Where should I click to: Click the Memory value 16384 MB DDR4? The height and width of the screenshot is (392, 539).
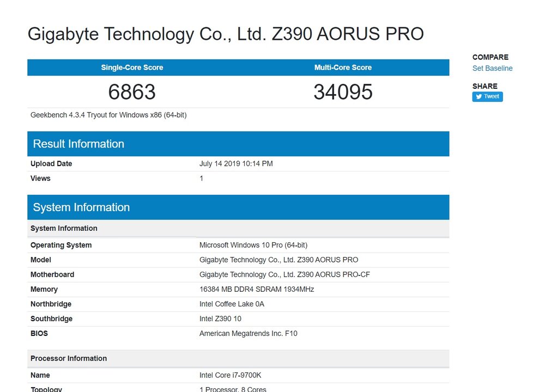257,289
